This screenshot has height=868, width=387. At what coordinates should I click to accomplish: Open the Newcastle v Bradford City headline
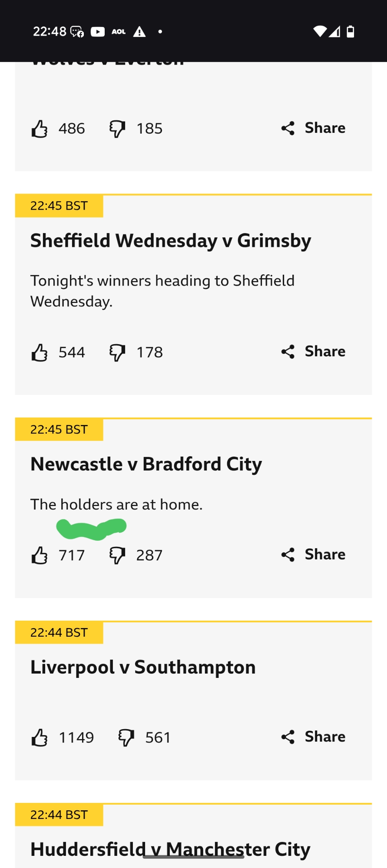point(146,464)
